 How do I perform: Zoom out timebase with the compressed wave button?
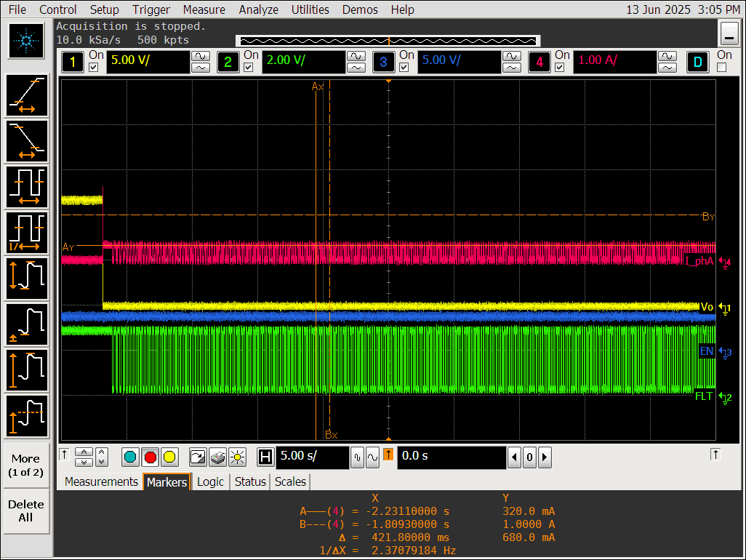tap(357, 457)
